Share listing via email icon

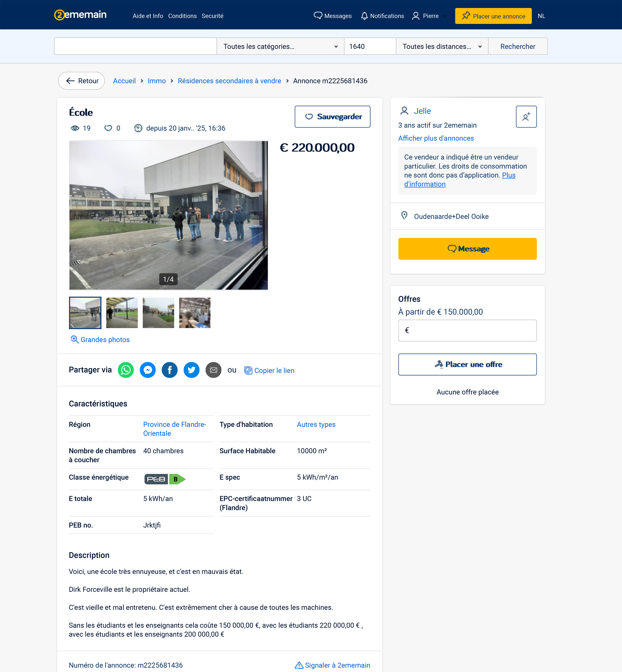coord(213,370)
